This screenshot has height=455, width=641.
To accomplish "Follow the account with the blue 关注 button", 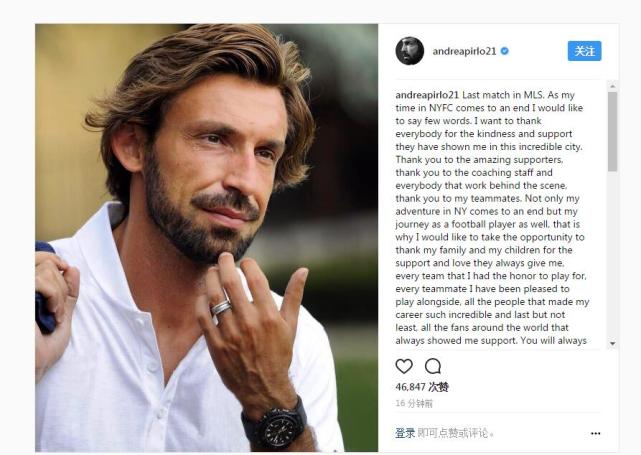I will click(x=584, y=51).
